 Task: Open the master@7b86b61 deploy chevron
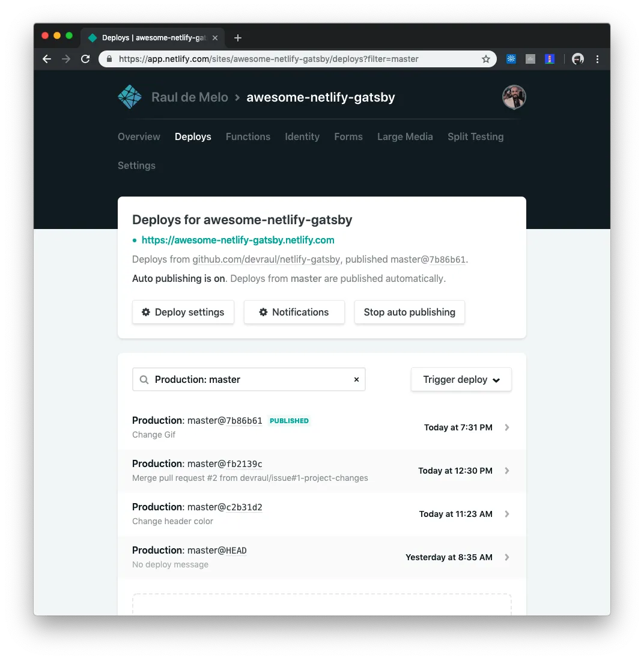click(x=507, y=427)
